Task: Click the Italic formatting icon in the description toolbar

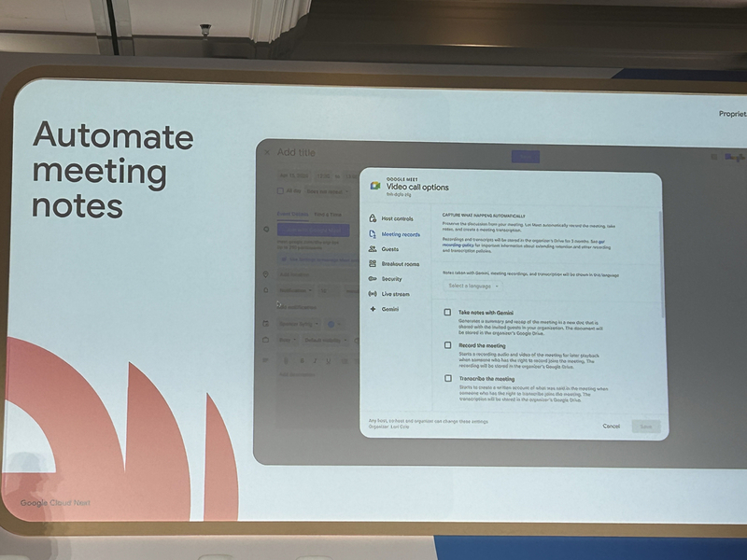Action: (315, 361)
